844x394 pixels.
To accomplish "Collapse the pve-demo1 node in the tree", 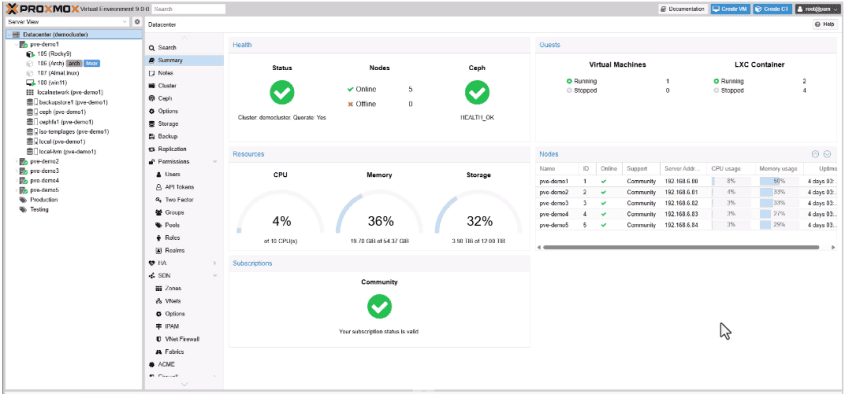I will click(x=16, y=45).
